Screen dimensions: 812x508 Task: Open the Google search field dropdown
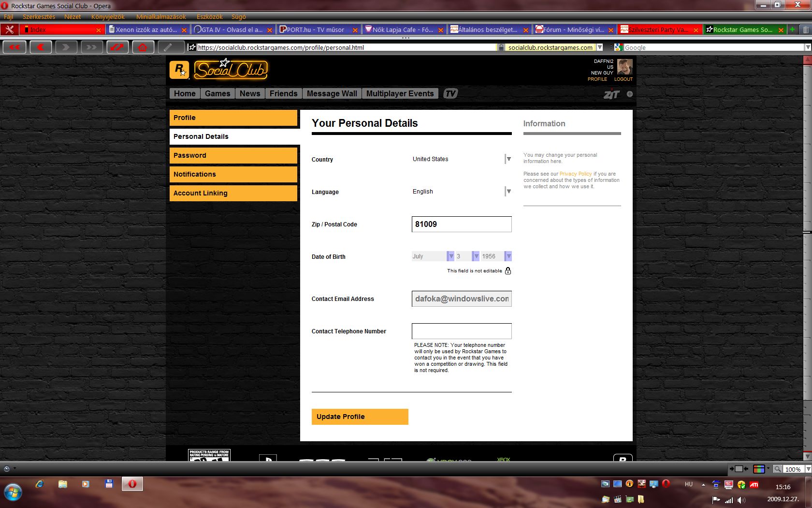point(808,47)
